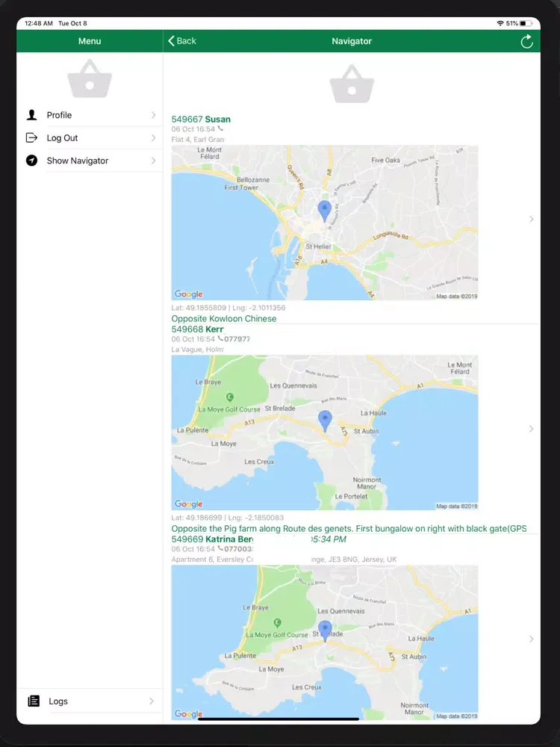Expand the Log Out row chevron
Image resolution: width=560 pixels, height=747 pixels.
click(153, 137)
